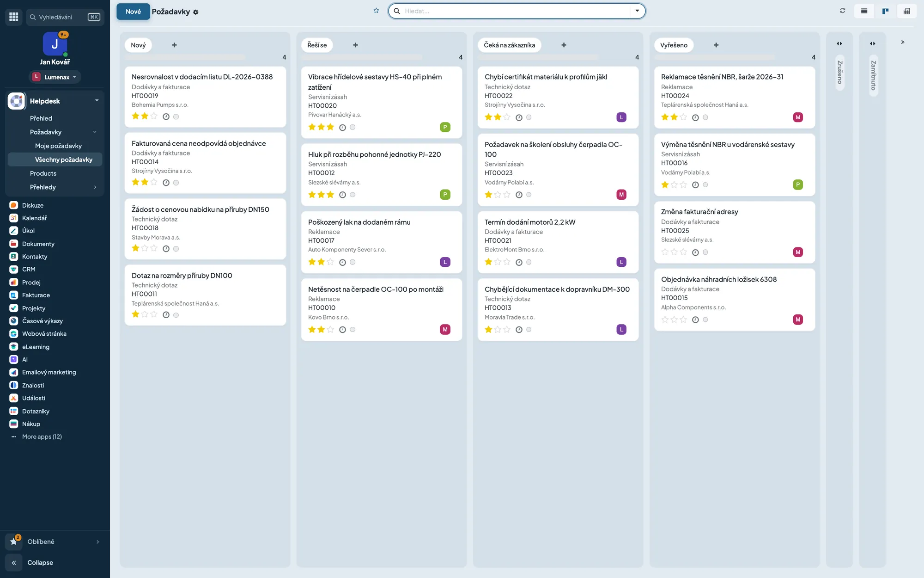Click the Collapse sidebar button
The height and width of the screenshot is (578, 924).
coord(30,563)
